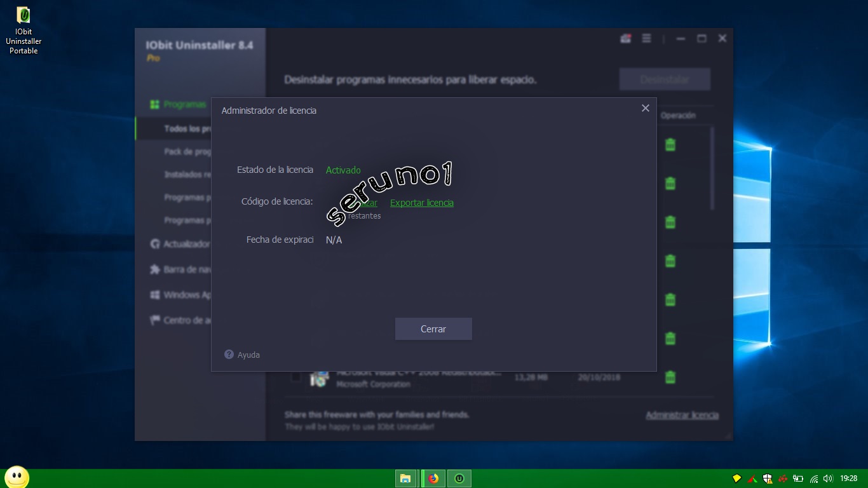868x488 pixels.
Task: Click the Exportar licencia link
Action: coord(421,203)
